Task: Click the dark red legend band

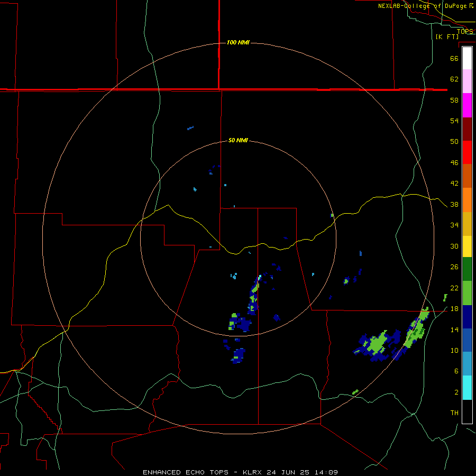Action: tap(467, 129)
